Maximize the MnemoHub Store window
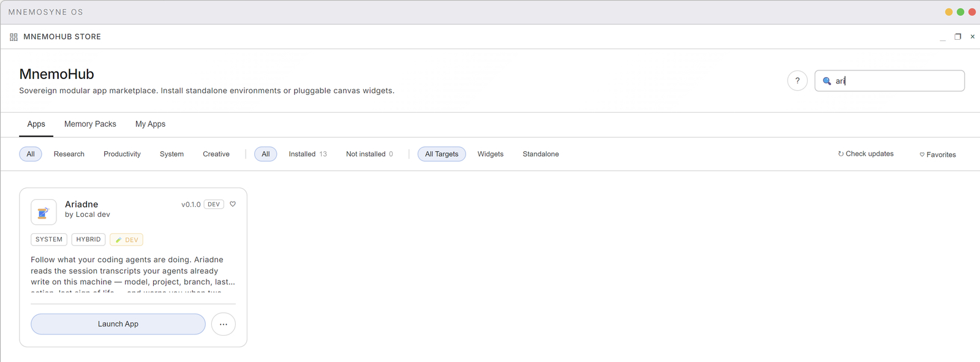 click(958, 37)
